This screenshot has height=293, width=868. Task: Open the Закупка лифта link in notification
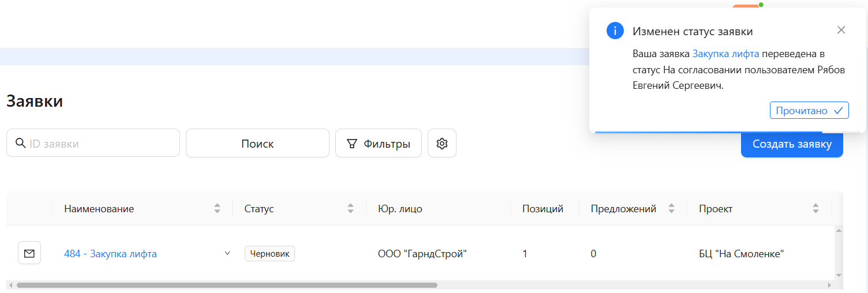[725, 54]
